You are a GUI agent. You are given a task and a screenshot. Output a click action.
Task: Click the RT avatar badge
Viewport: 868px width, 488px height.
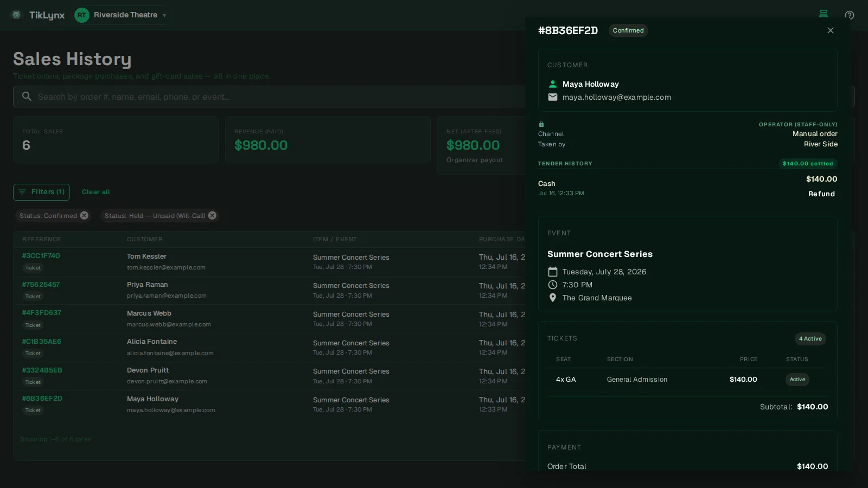pos(81,15)
